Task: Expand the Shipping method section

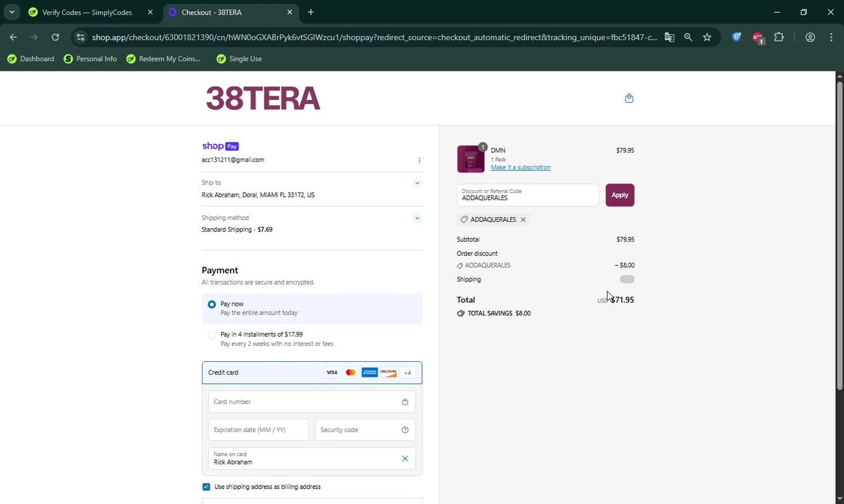Action: click(x=417, y=218)
